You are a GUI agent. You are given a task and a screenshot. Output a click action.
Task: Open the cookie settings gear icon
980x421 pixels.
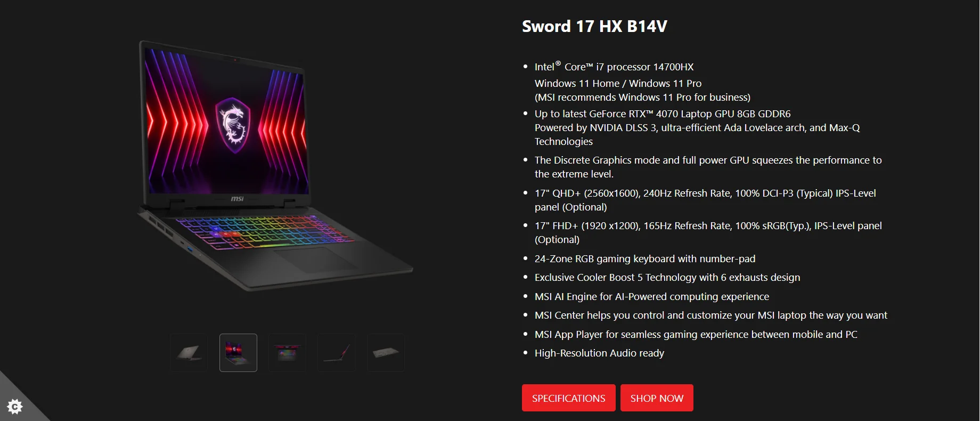coord(15,407)
